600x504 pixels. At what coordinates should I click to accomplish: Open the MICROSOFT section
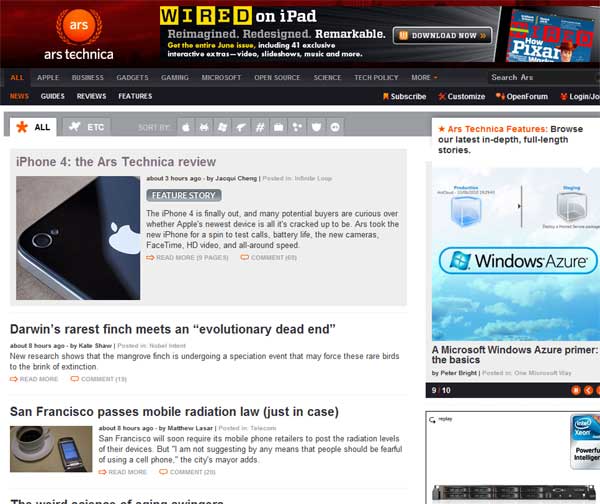(x=222, y=77)
